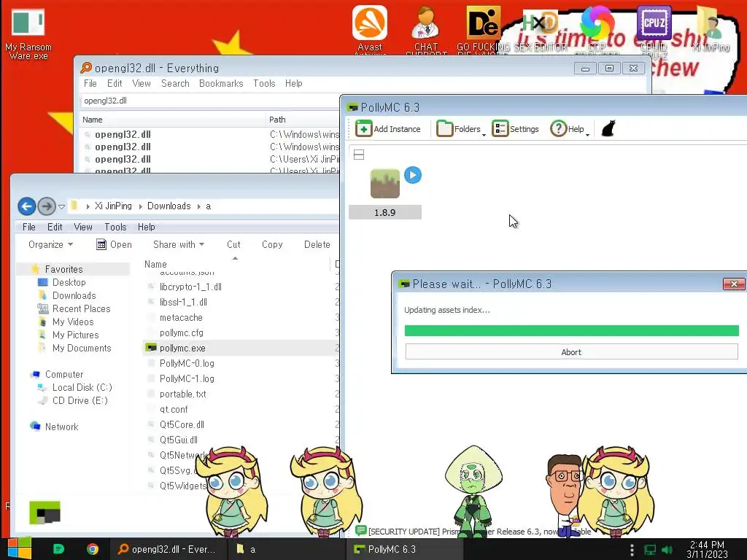Open the Share with dropdown
The width and height of the screenshot is (747, 560).
point(179,244)
